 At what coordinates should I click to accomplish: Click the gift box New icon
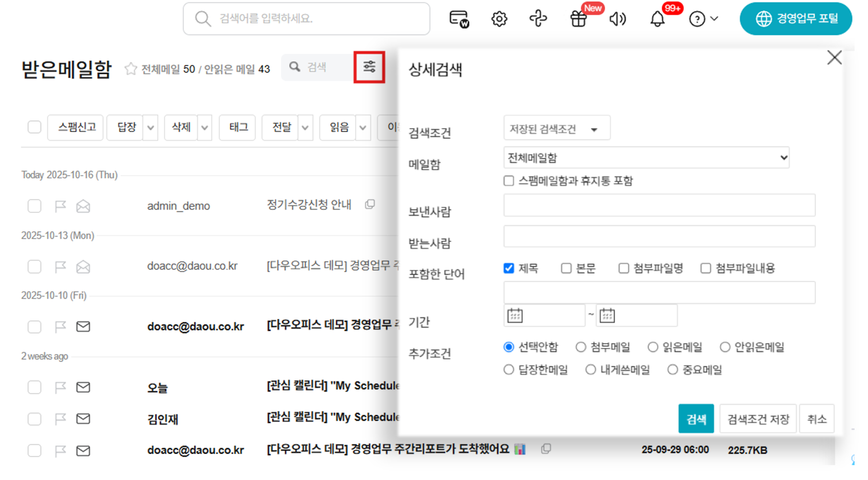[x=578, y=19]
